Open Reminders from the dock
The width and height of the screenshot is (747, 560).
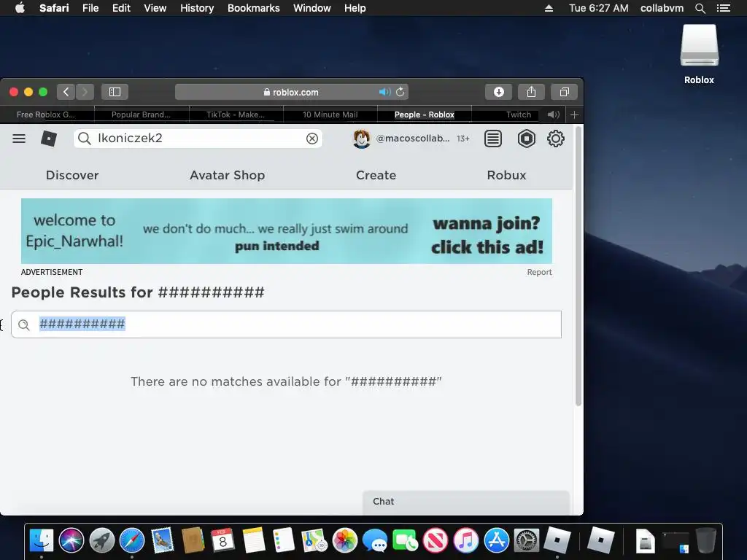(x=284, y=540)
